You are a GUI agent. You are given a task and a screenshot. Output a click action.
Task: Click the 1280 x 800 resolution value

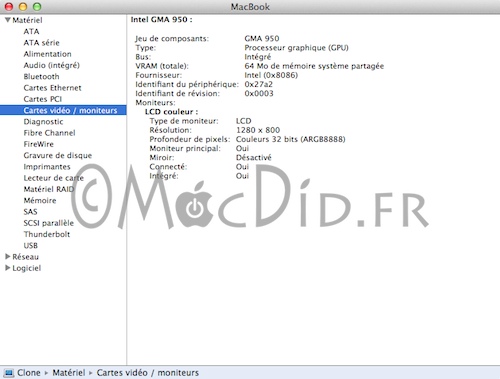pos(258,130)
